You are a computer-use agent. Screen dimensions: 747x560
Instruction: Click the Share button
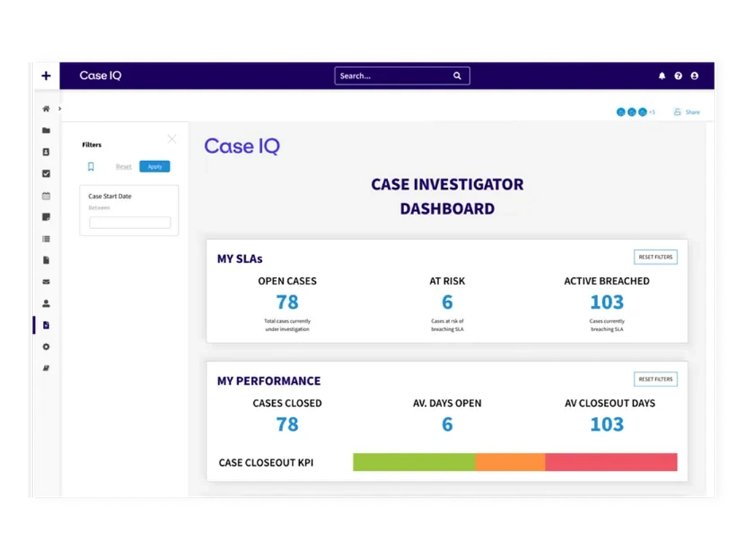(x=686, y=112)
